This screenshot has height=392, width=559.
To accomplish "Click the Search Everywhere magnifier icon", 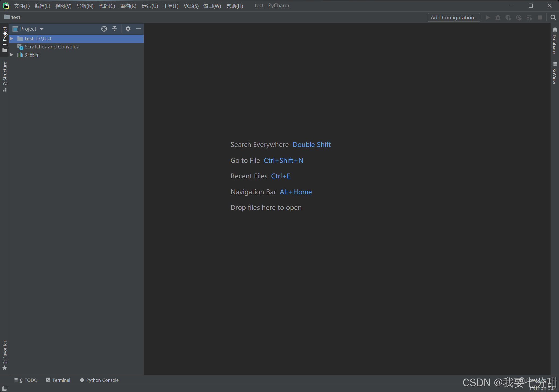I will pyautogui.click(x=553, y=17).
